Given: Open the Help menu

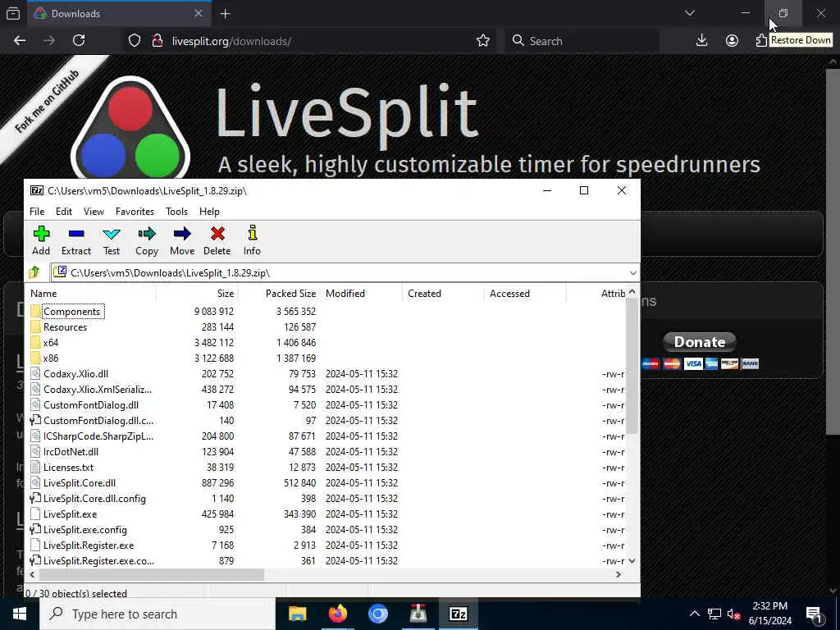Looking at the screenshot, I should point(209,212).
